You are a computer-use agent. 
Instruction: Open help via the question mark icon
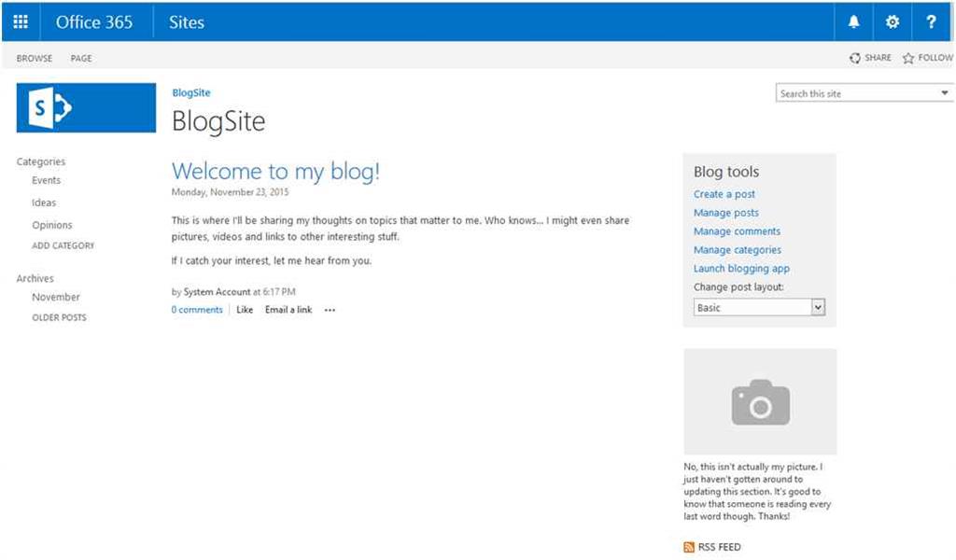pyautogui.click(x=931, y=21)
